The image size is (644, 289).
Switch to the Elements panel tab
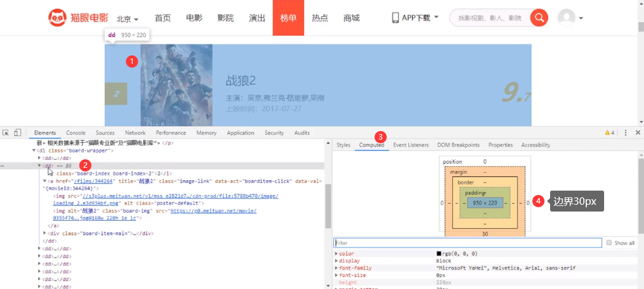coord(45,133)
